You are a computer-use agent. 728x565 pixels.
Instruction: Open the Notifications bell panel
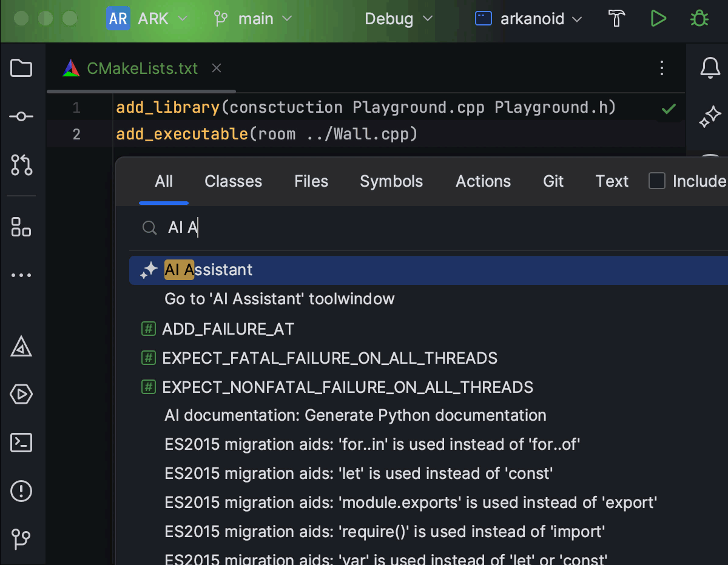(710, 69)
